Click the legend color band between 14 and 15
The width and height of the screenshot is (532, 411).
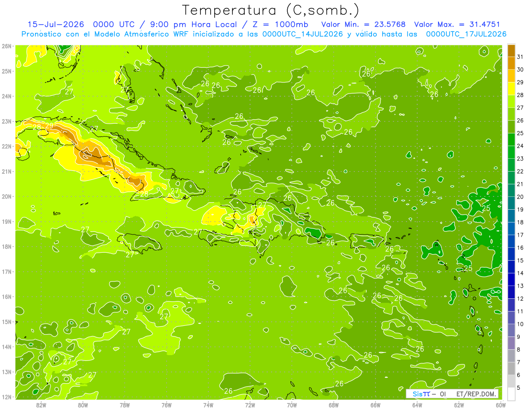(511, 267)
